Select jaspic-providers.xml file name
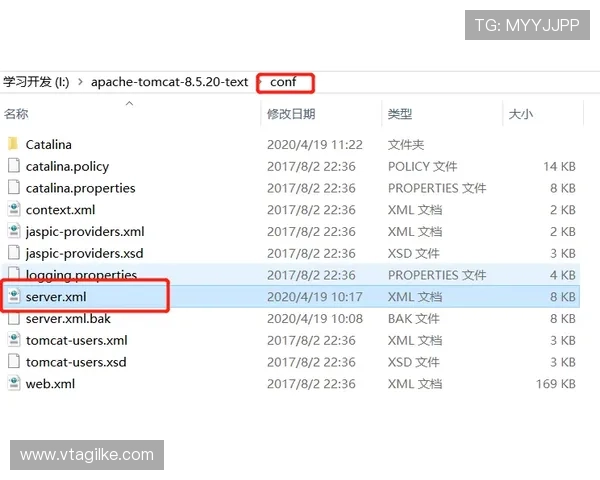 click(x=85, y=232)
